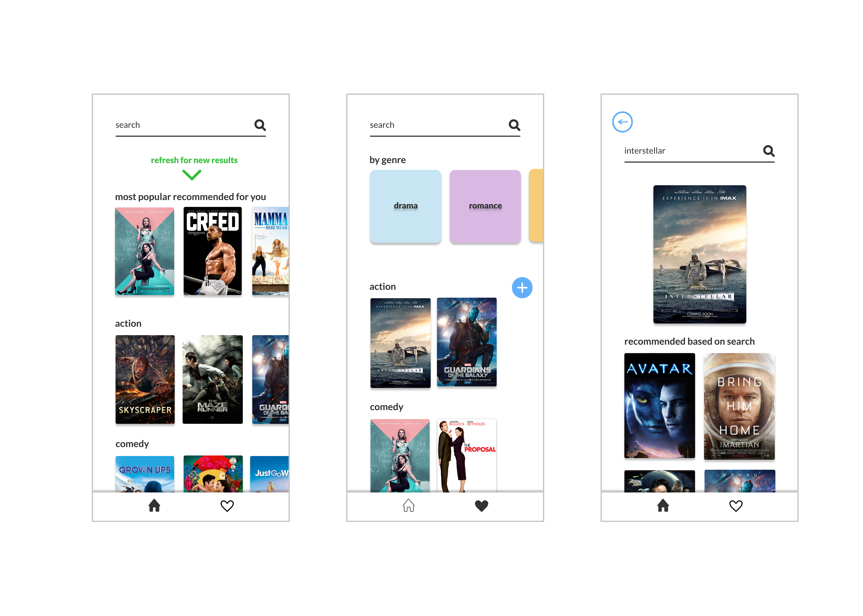The image size is (863, 616).
Task: Click 'refresh for new results' text
Action: [x=194, y=160]
